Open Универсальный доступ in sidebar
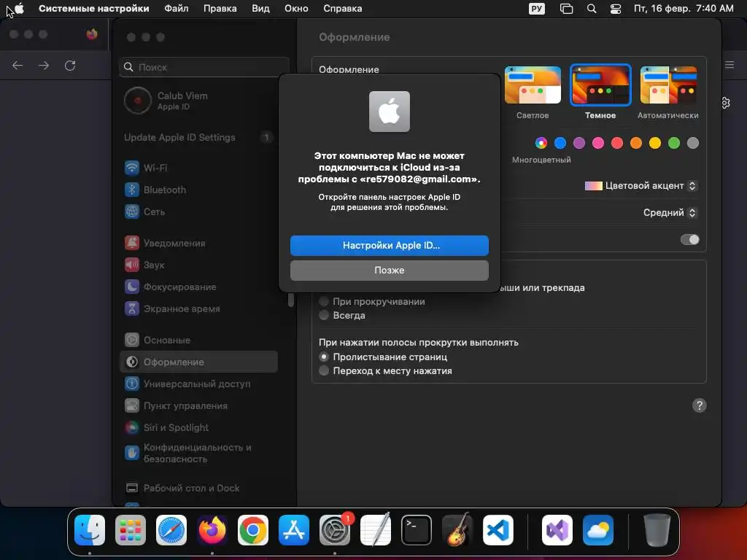The height and width of the screenshot is (560, 747). (x=198, y=384)
